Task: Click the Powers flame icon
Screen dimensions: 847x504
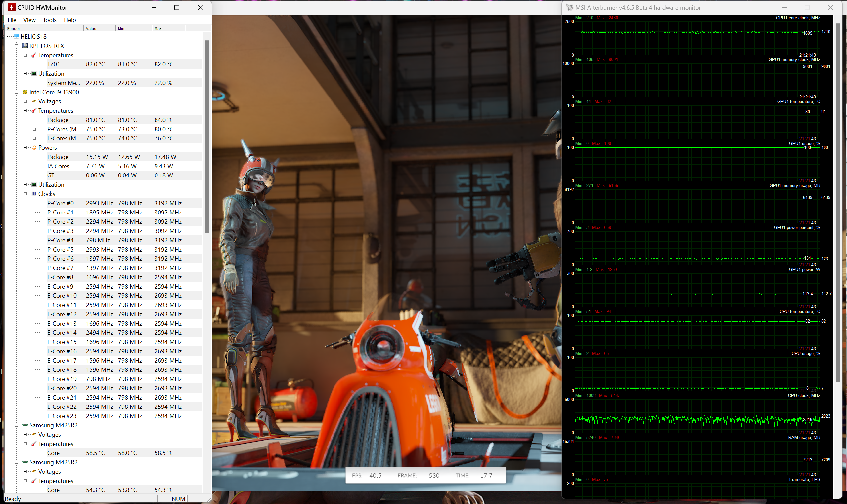Action: tap(34, 148)
